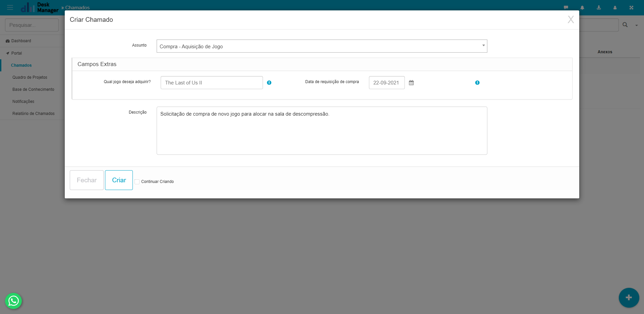Check the Continuar Criando checkbox
Screen dimensions: 644x314
137,182
